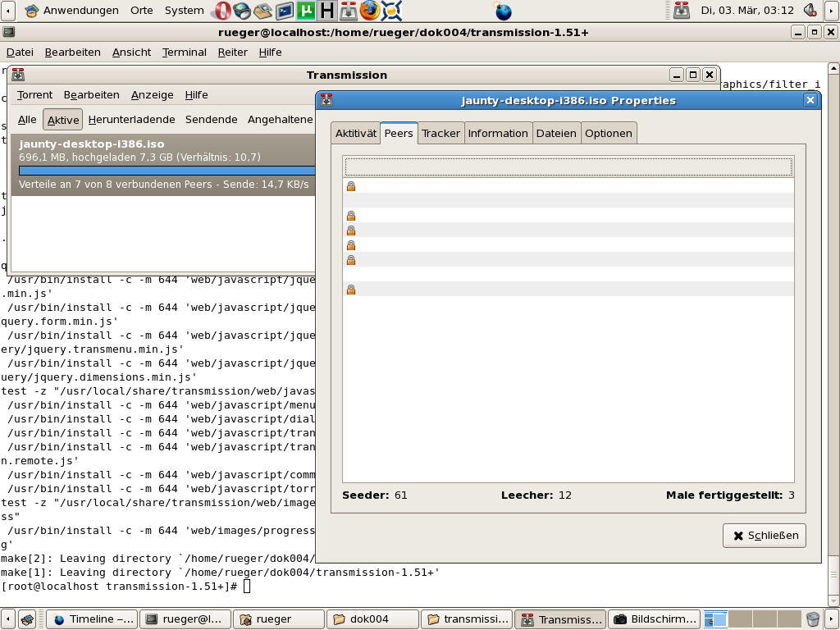Click the black H launcher icon in top panel
This screenshot has height=630, width=840.
point(326,10)
